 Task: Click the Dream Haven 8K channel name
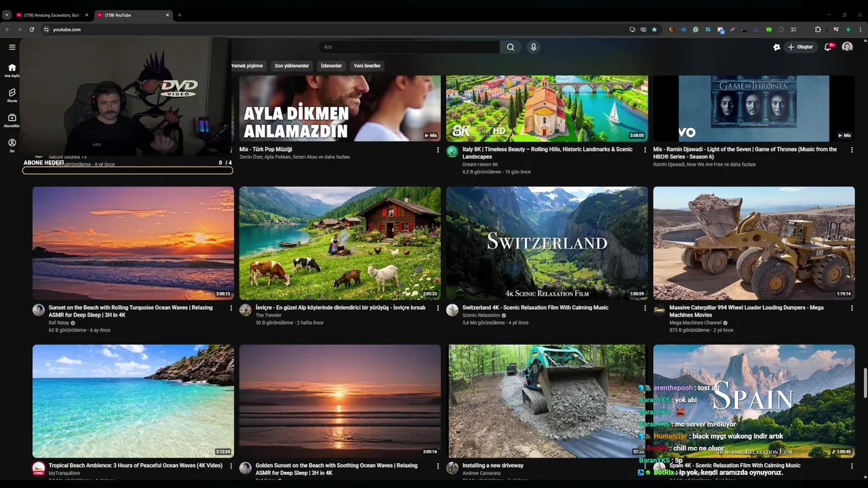pyautogui.click(x=480, y=164)
